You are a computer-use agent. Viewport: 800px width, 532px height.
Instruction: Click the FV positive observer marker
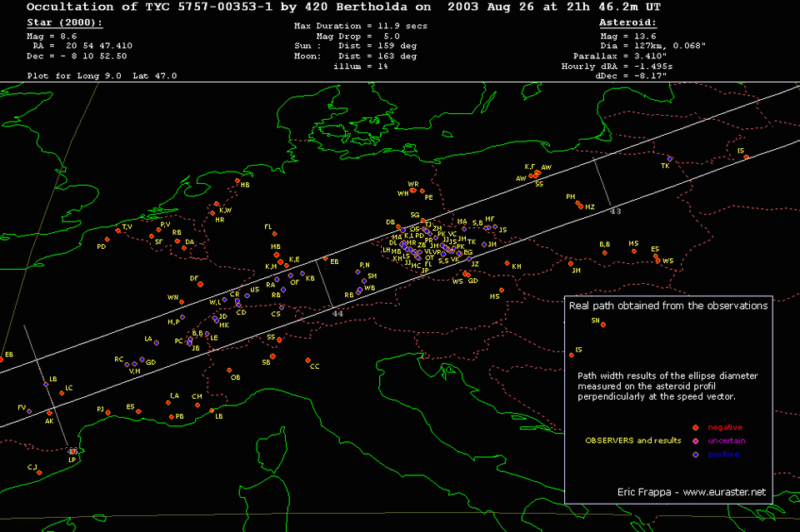[29, 411]
